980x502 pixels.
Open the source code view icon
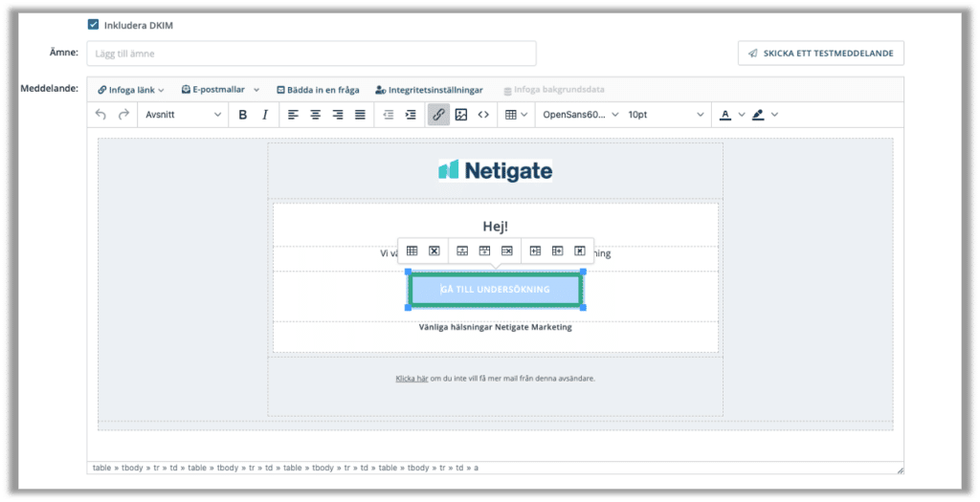pyautogui.click(x=483, y=115)
